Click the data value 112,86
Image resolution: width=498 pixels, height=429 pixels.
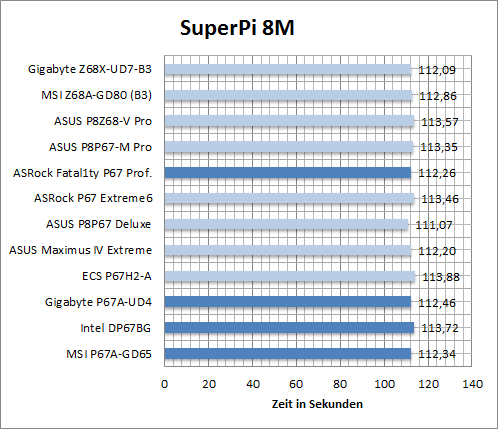click(x=438, y=96)
